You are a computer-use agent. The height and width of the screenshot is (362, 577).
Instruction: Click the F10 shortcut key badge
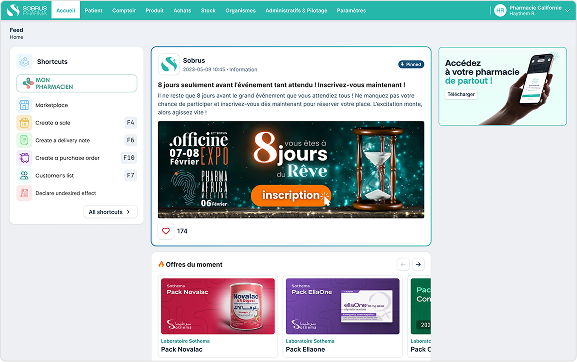point(129,158)
